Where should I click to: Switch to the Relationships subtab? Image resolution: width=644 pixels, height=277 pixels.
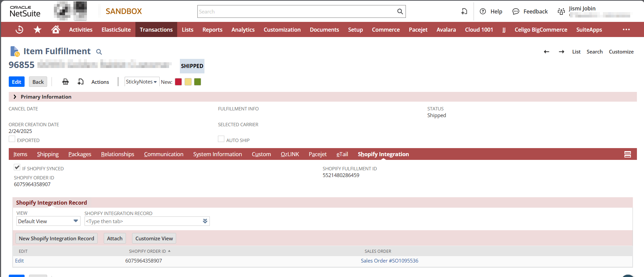[118, 154]
